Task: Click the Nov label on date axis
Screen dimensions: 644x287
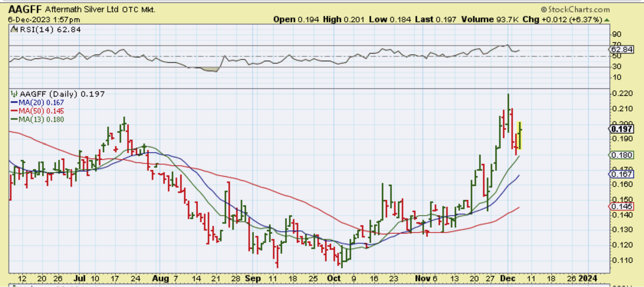Action: tap(422, 278)
